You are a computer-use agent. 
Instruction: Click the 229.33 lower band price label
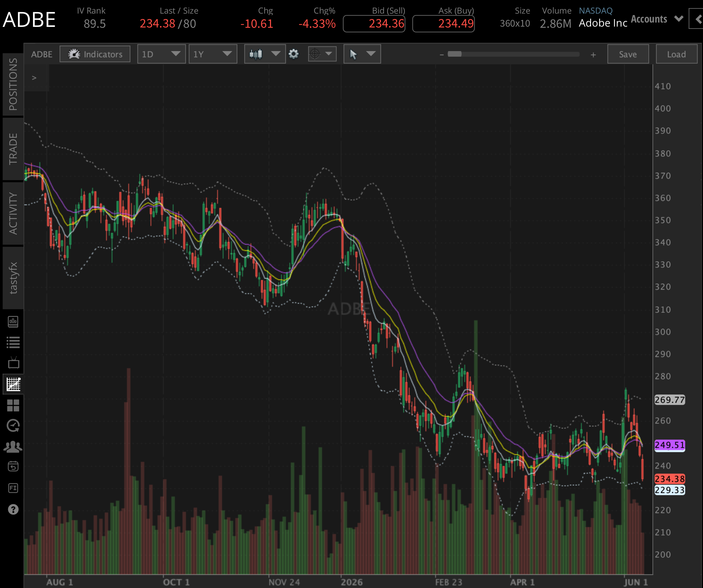pyautogui.click(x=669, y=490)
